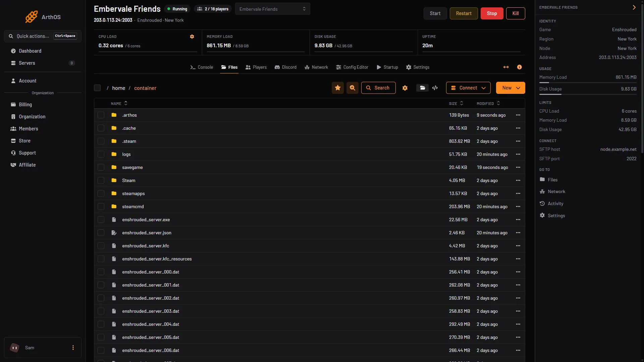The width and height of the screenshot is (644, 362).
Task: Toggle the select-all files checkbox
Action: coord(97,88)
